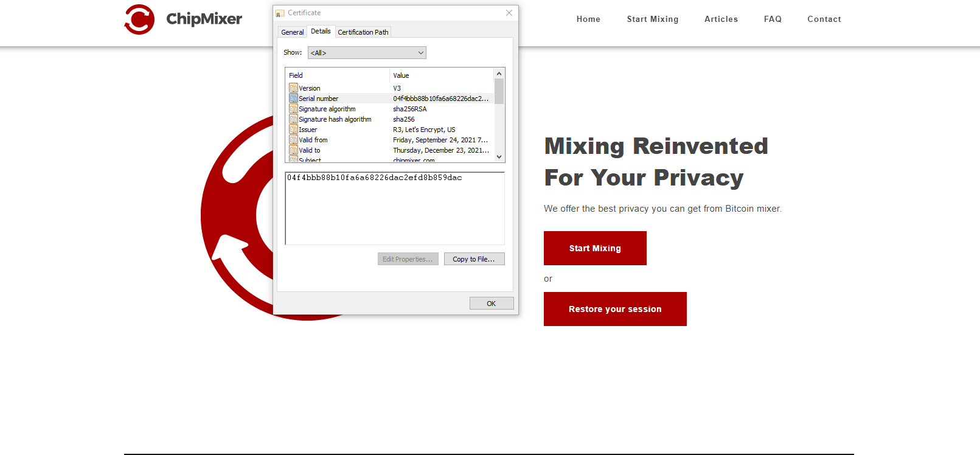Click the Friday, September 24, 2021 value
Screen dimensions: 980x455
(440, 140)
